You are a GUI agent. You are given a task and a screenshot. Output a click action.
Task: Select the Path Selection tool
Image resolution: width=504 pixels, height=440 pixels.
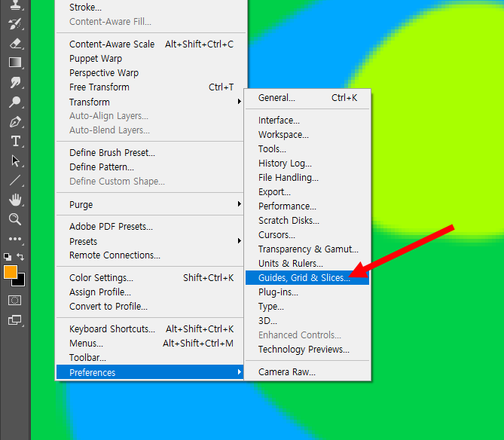(x=15, y=160)
